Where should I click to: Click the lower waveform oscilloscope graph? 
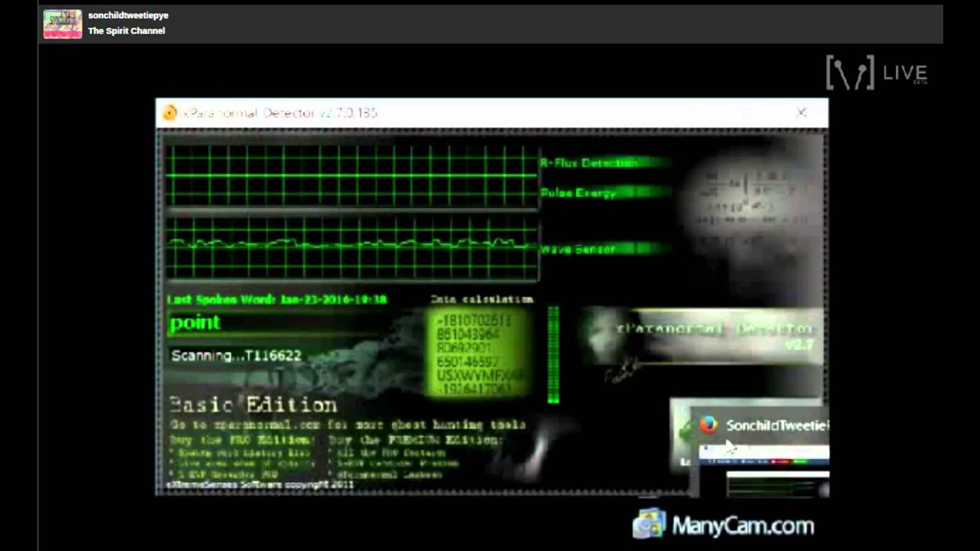click(351, 249)
